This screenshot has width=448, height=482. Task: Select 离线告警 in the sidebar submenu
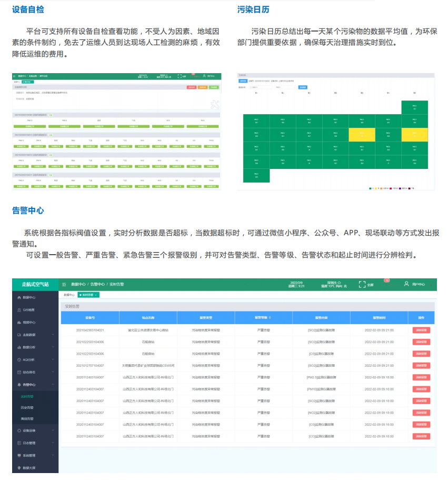(x=27, y=418)
